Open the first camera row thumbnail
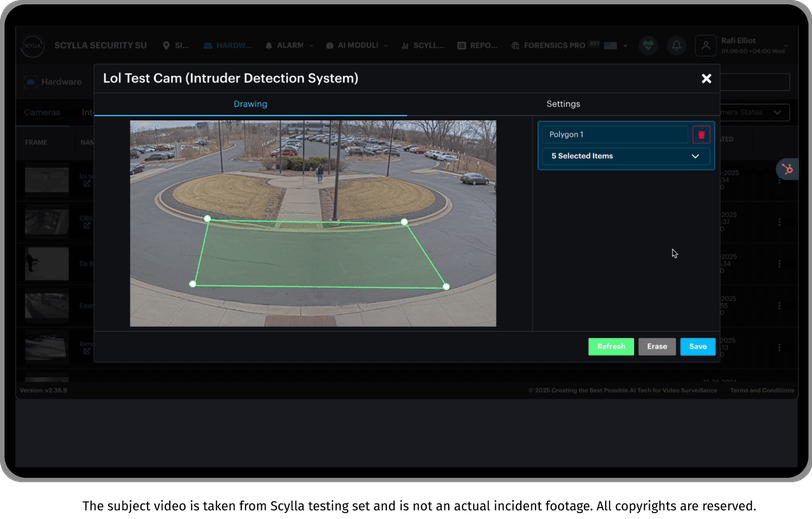812x519 pixels. pos(47,180)
